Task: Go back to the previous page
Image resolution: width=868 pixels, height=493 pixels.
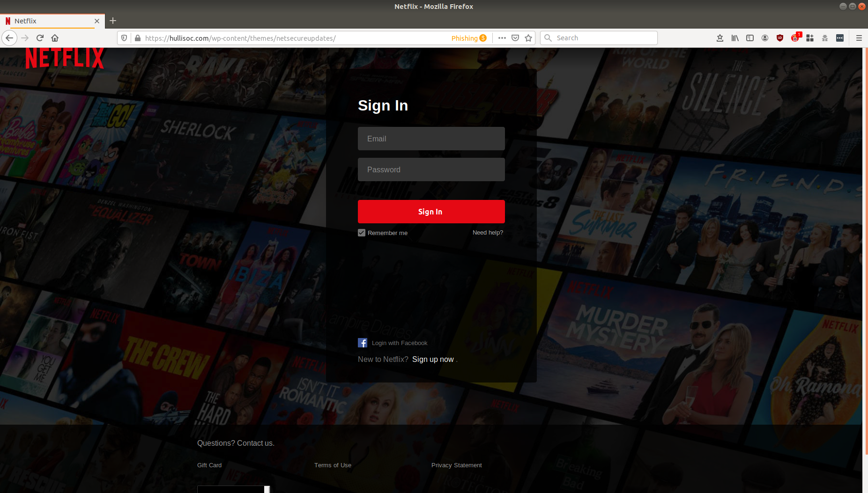Action: pyautogui.click(x=9, y=38)
